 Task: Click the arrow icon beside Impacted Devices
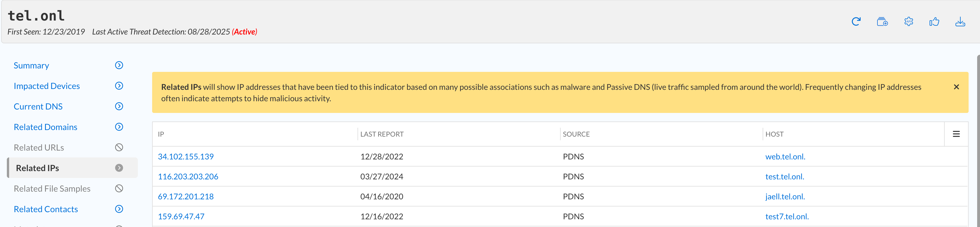click(x=119, y=86)
